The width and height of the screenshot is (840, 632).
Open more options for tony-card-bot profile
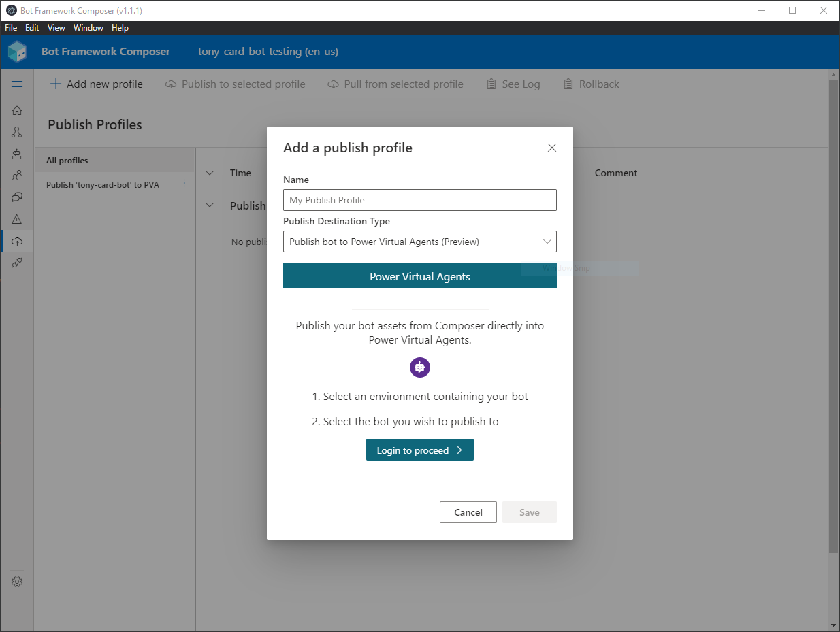pyautogui.click(x=184, y=184)
